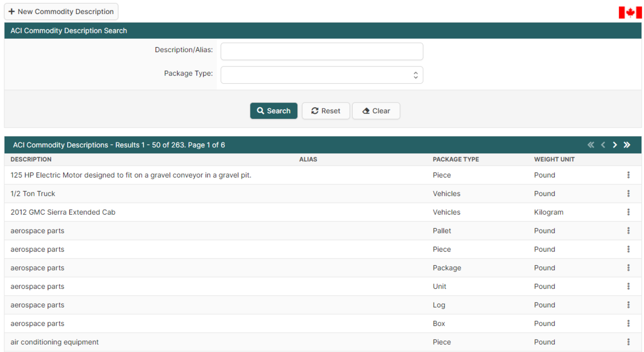
Task: Sort by the Description column header
Action: coord(31,159)
